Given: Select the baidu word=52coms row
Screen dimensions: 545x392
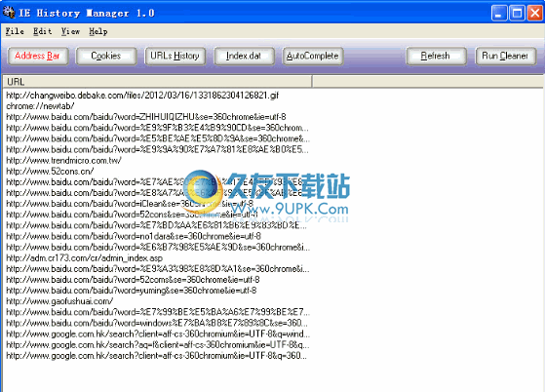Looking at the screenshot, I should pyautogui.click(x=133, y=280).
